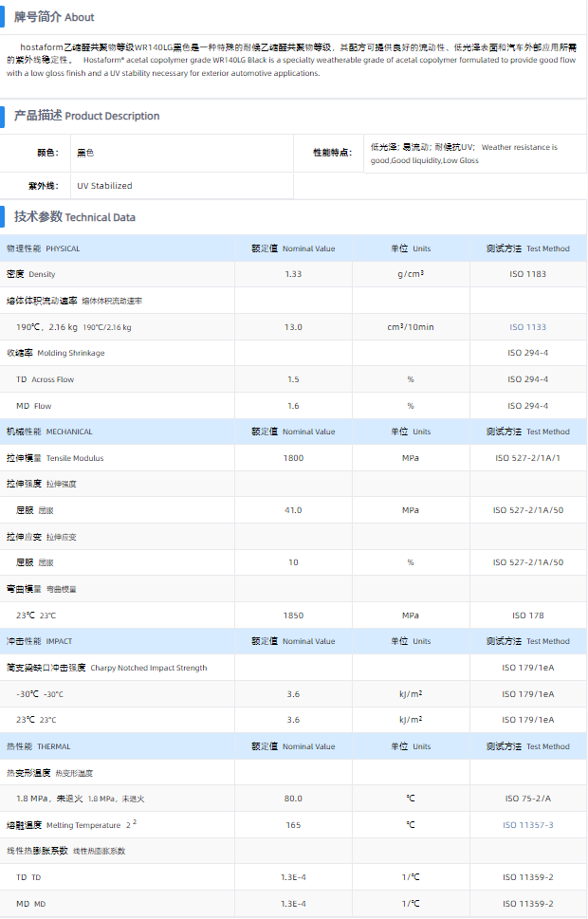Select the Melting Temperature row label
Viewport: 588px width, 919px height.
point(64,825)
